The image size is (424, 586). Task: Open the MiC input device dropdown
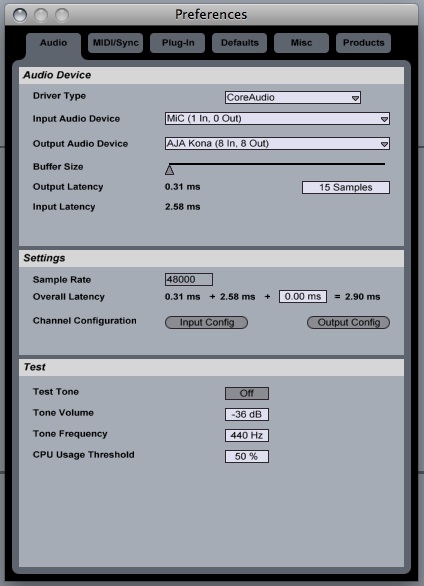tap(277, 119)
